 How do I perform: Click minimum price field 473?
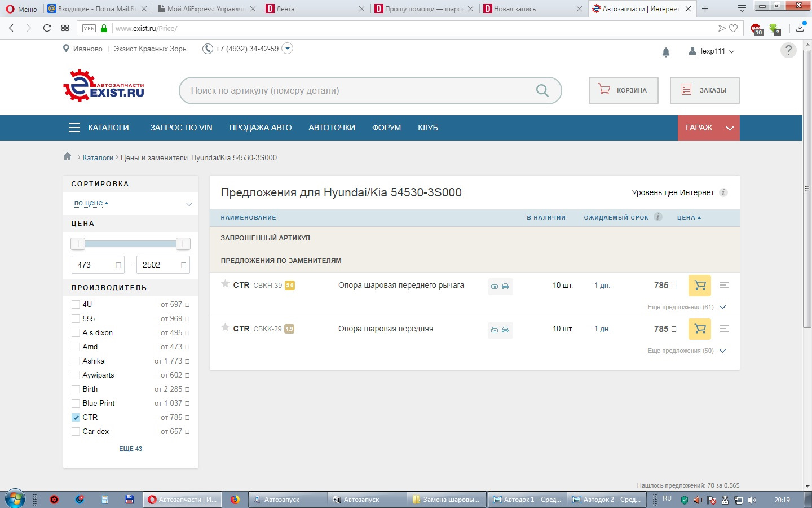[x=98, y=265]
